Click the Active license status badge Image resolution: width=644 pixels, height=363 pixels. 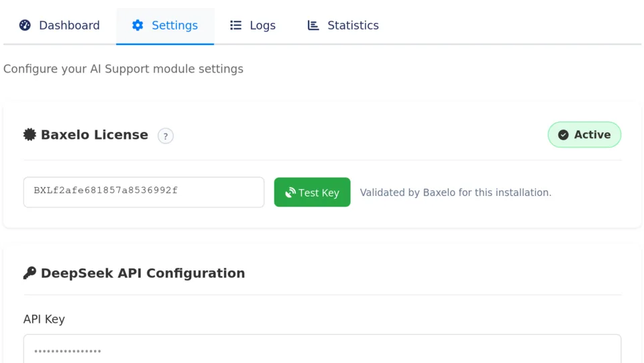point(584,135)
